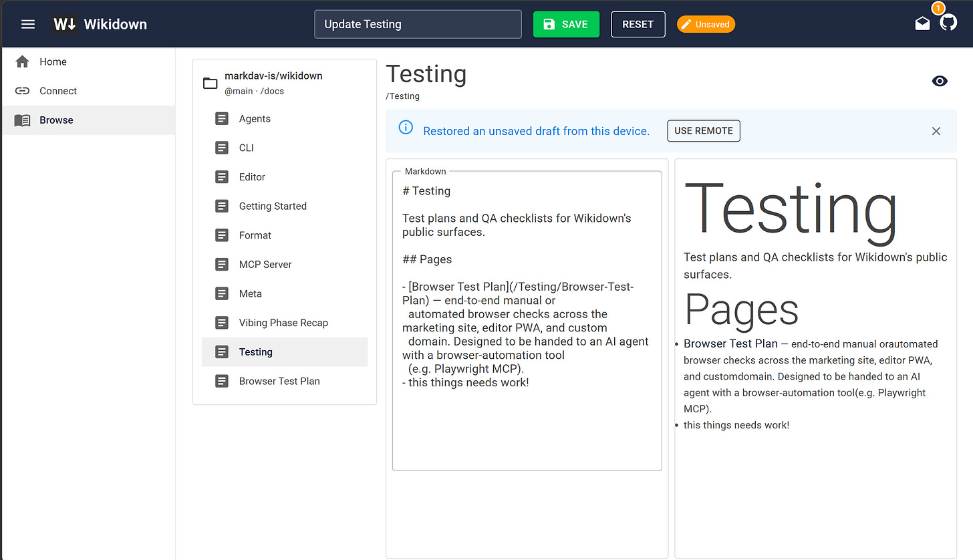
Task: Toggle preview with the eye icon
Action: [x=940, y=81]
